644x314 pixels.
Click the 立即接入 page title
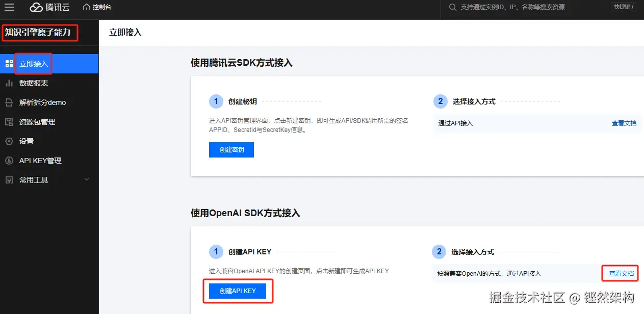[125, 33]
